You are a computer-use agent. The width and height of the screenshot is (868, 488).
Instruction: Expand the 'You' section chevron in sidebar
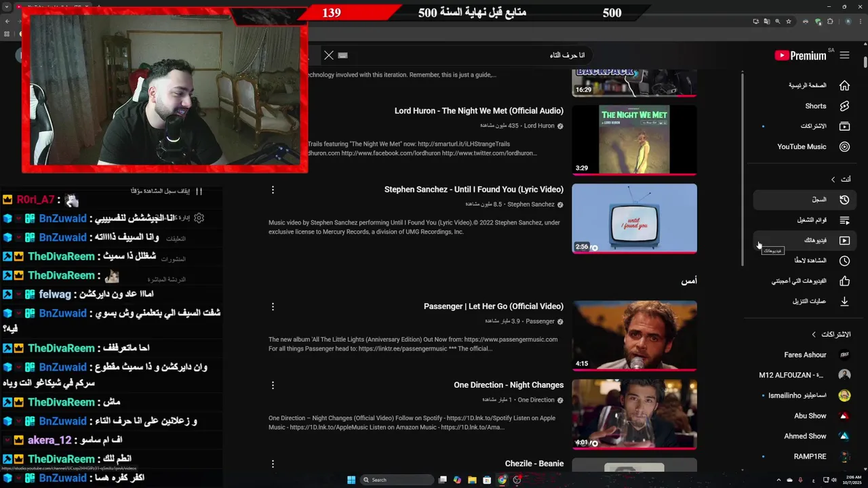point(833,179)
